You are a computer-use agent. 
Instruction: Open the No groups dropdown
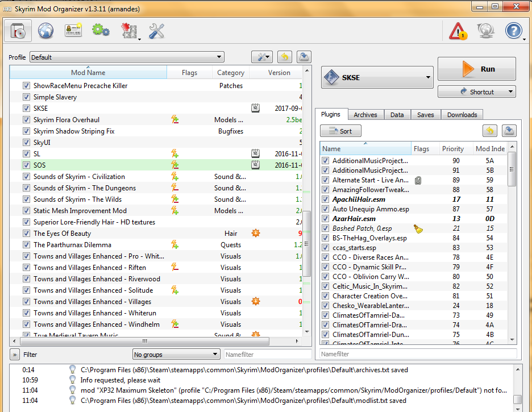pyautogui.click(x=176, y=355)
